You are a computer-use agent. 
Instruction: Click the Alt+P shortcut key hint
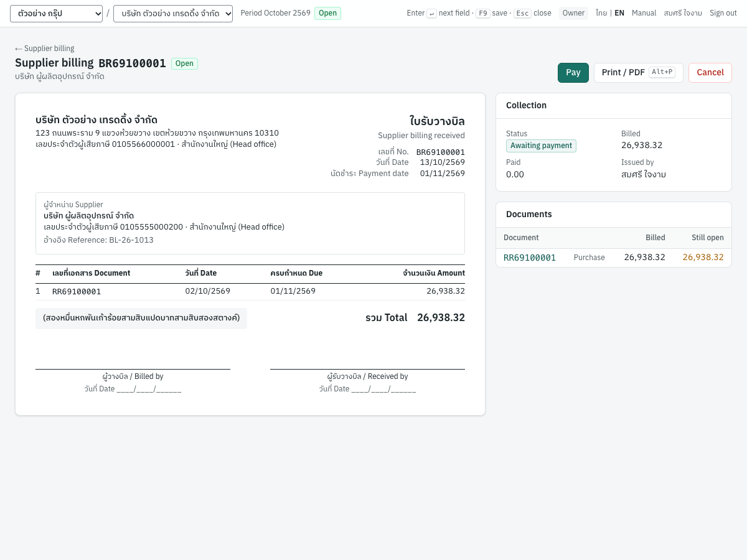tap(662, 72)
